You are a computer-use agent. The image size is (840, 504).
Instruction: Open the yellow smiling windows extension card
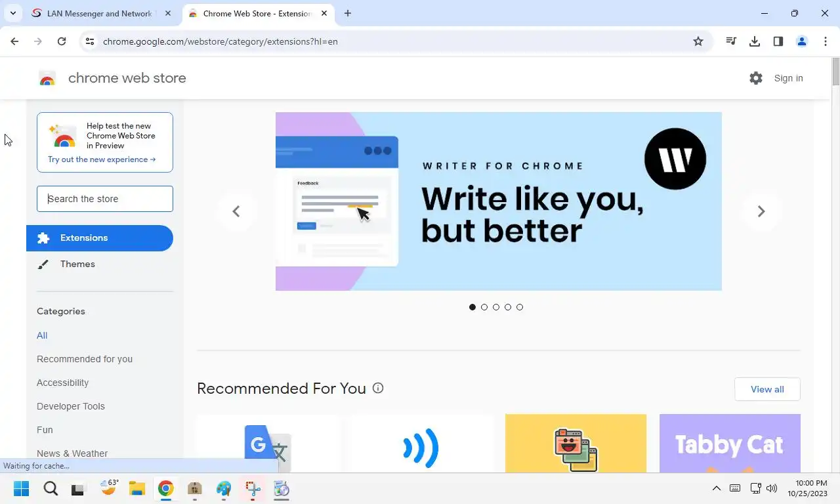click(x=576, y=443)
